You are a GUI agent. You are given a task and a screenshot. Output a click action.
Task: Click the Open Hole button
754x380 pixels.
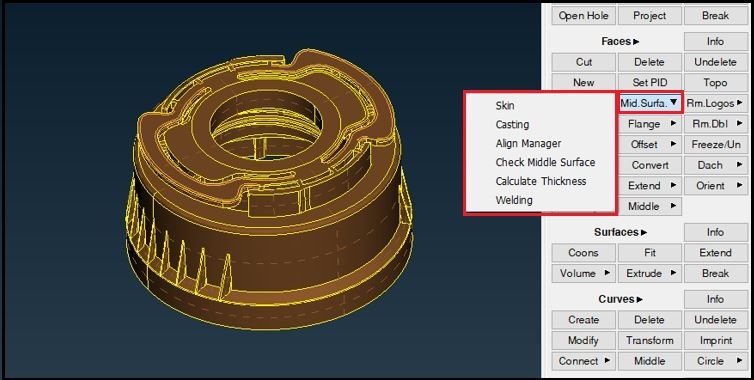(583, 15)
